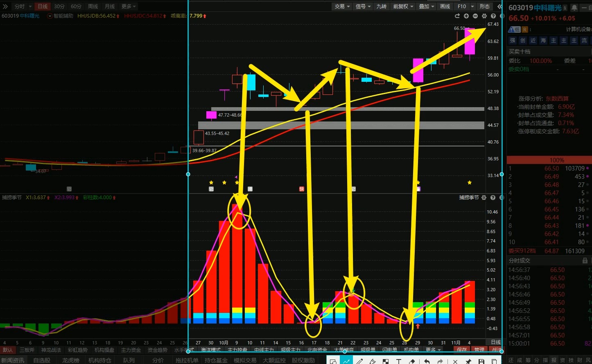Switch to the 30分 period tab

[59, 7]
